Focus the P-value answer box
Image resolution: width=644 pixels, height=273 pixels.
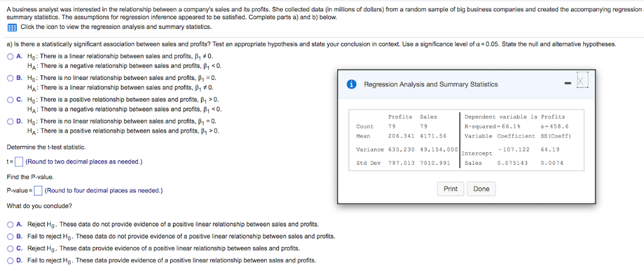38,191
